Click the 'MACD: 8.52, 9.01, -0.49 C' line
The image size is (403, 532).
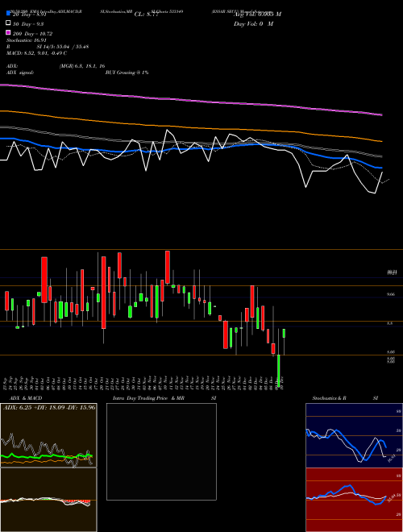point(36,53)
